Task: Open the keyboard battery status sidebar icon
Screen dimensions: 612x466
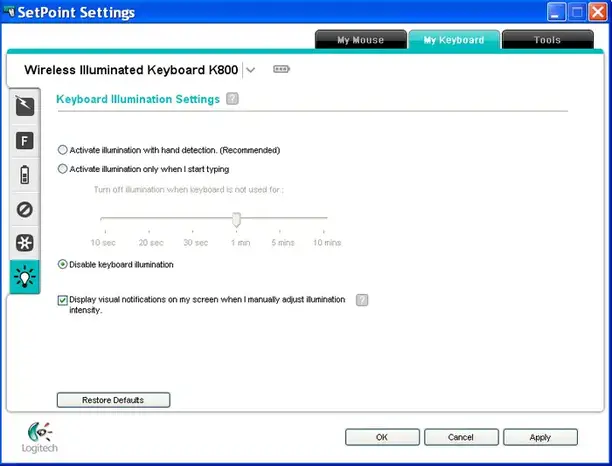Action: coord(25,174)
